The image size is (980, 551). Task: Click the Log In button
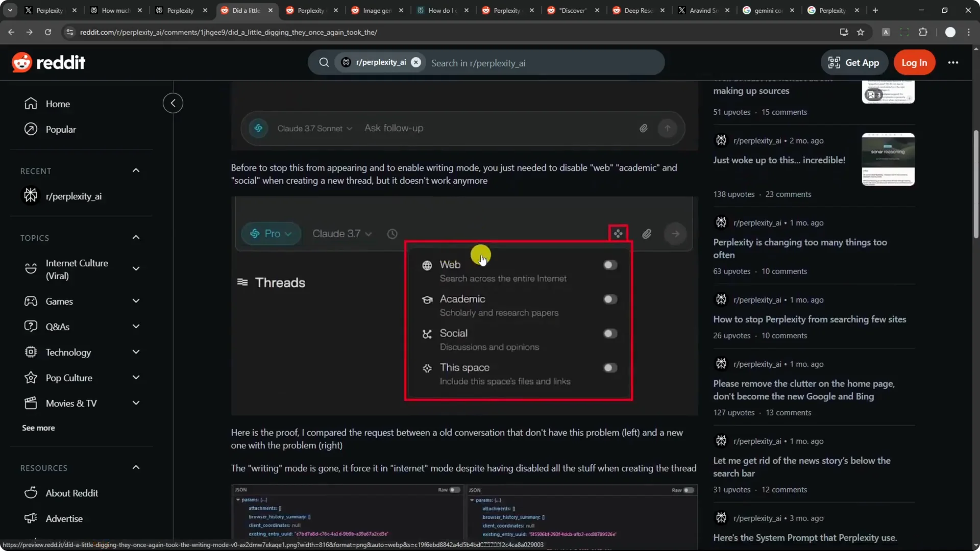click(914, 62)
